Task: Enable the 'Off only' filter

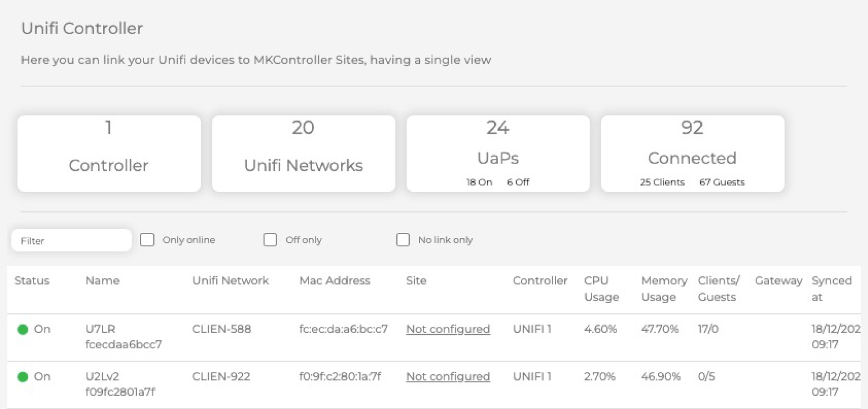Action: [x=270, y=239]
